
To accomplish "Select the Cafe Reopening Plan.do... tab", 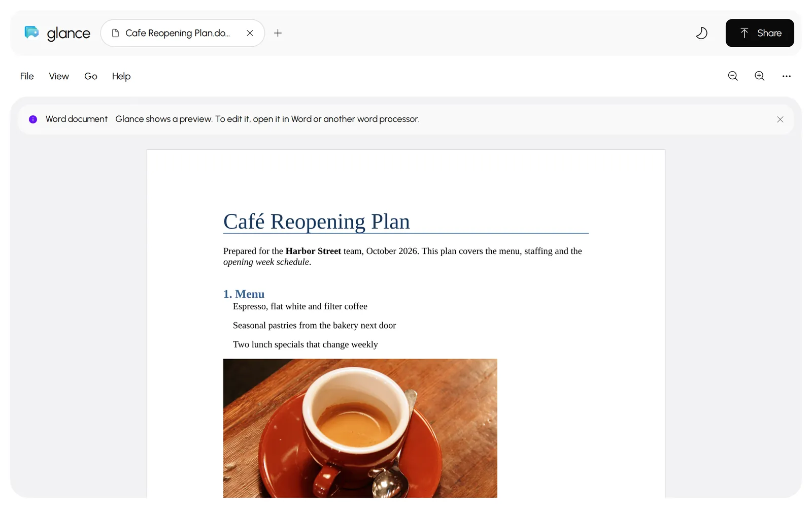I will click(183, 33).
